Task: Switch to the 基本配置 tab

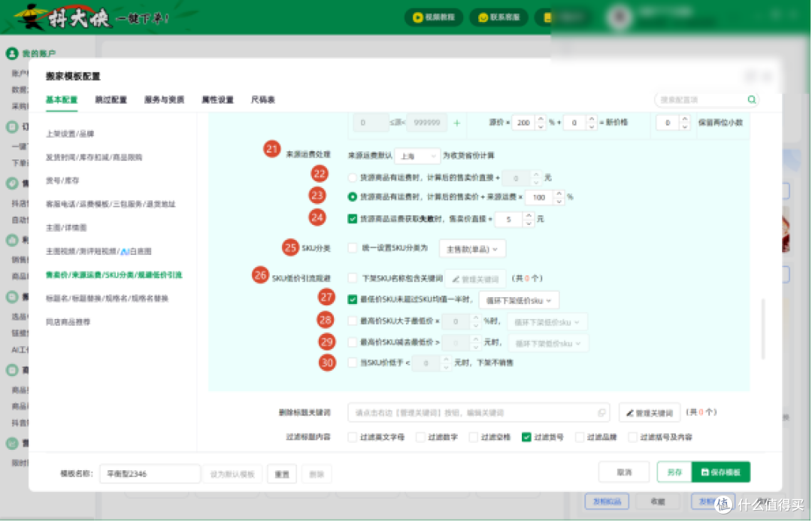Action: tap(62, 100)
